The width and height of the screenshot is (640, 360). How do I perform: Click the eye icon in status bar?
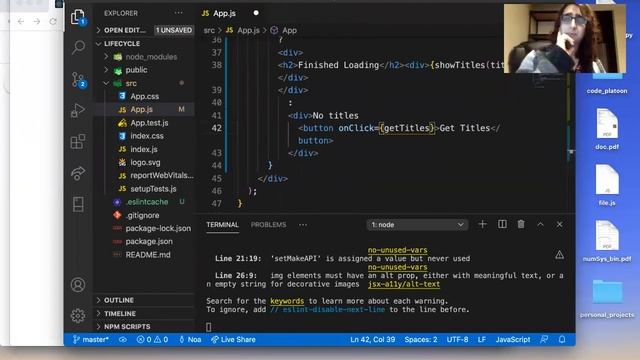(x=122, y=339)
